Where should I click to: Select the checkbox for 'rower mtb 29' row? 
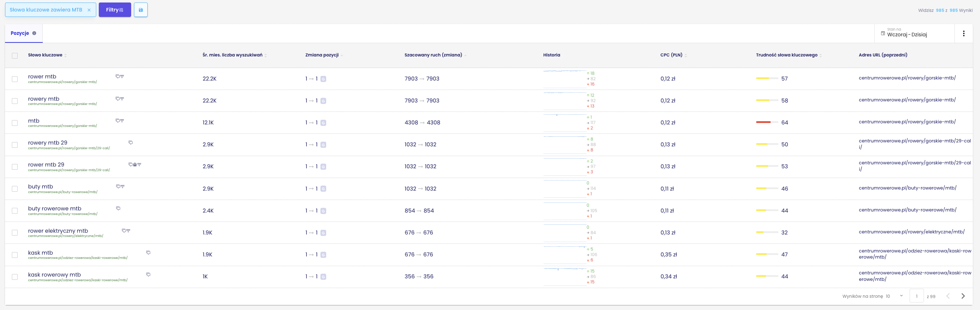(15, 167)
